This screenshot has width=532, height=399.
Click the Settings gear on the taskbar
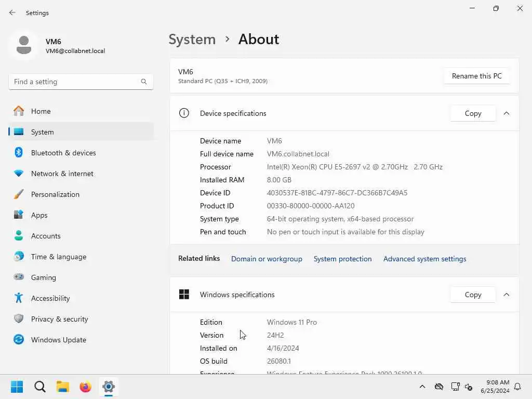click(x=109, y=387)
